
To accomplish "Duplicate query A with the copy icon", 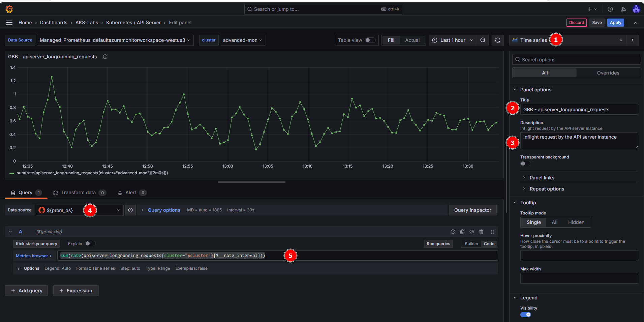I will [462, 232].
